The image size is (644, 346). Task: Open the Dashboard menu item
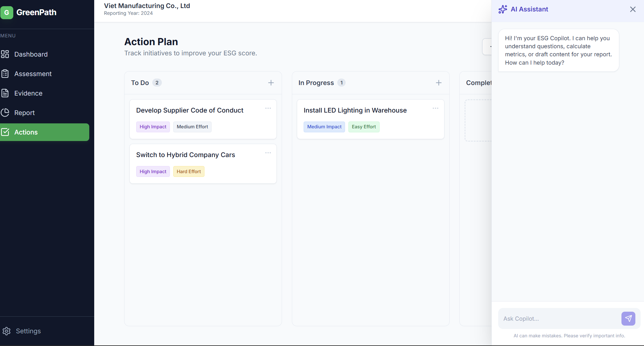(x=31, y=54)
